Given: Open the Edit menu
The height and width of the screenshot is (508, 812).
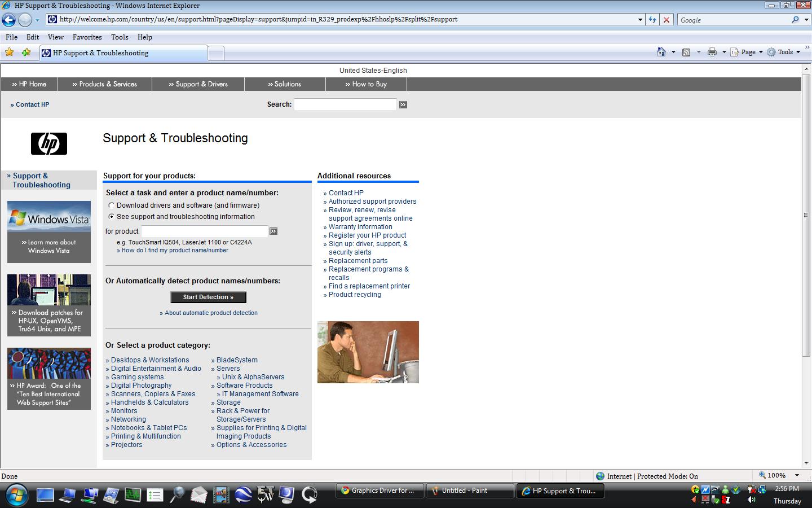Looking at the screenshot, I should click(x=33, y=37).
